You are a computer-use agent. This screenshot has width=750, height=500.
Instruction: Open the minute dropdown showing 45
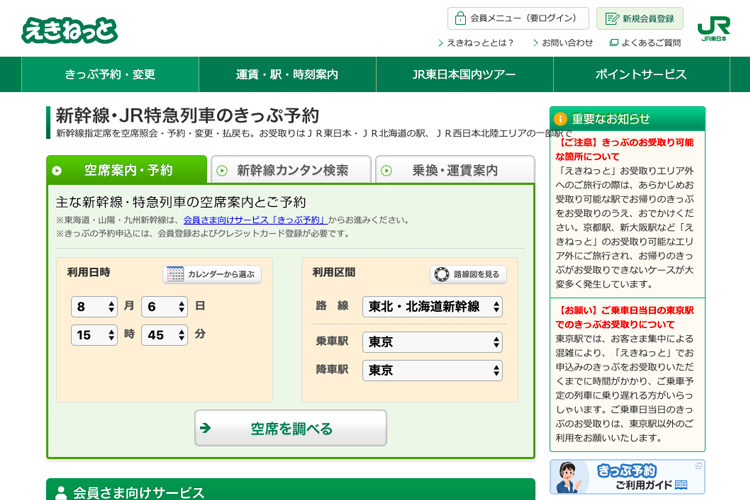pyautogui.click(x=164, y=335)
